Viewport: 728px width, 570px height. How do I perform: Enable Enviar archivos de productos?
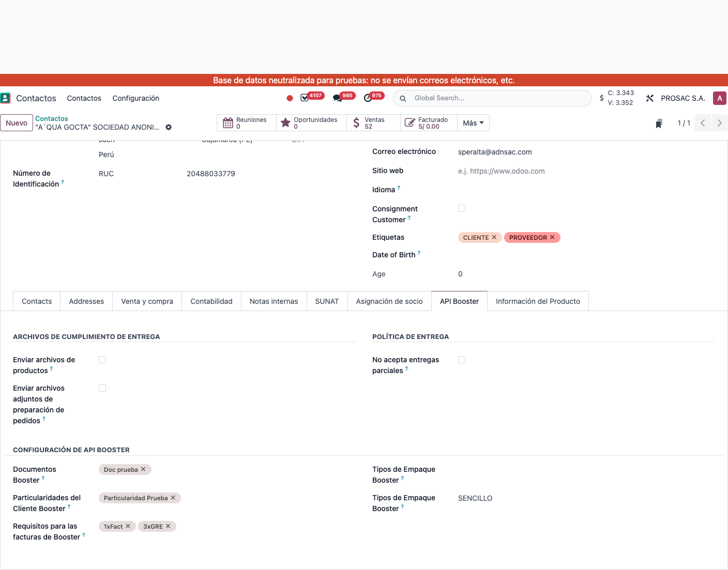pos(102,360)
